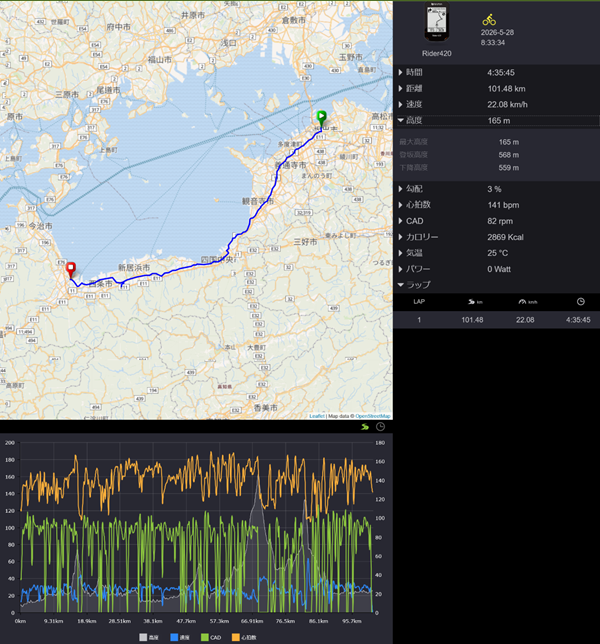The height and width of the screenshot is (644, 600).
Task: Toggle the CAD green legend swatch
Action: pos(205,637)
